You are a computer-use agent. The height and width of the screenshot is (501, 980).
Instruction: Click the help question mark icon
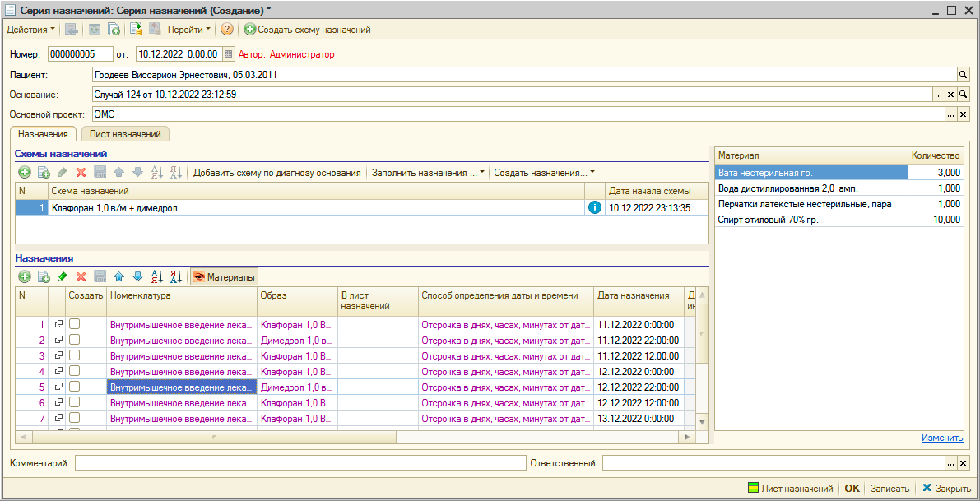[x=226, y=29]
